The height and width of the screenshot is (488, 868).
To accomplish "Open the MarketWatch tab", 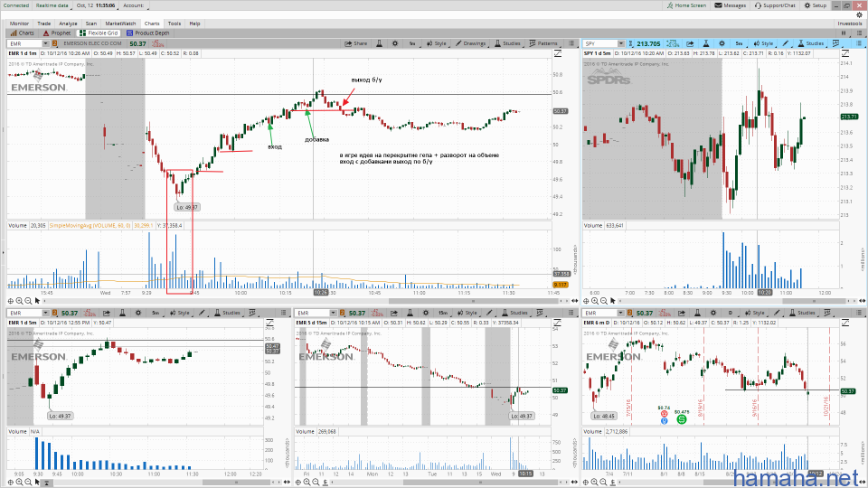I will point(120,23).
